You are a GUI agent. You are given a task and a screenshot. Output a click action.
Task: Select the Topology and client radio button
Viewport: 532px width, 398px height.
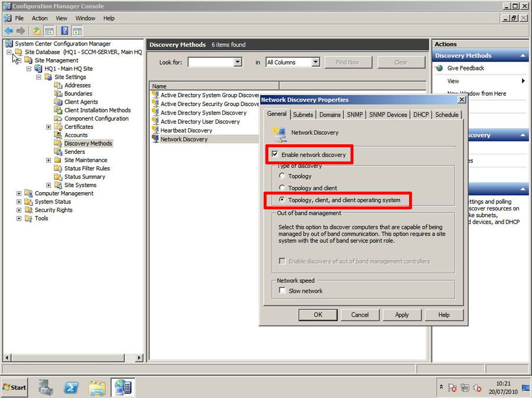[x=282, y=187]
